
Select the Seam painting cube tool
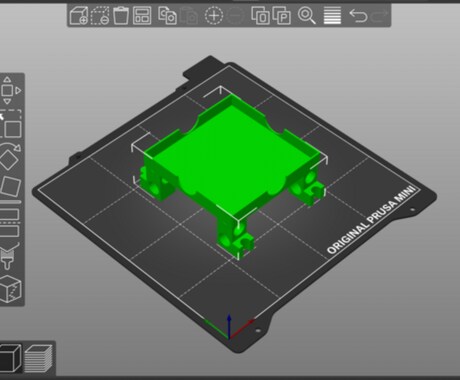pyautogui.click(x=11, y=288)
